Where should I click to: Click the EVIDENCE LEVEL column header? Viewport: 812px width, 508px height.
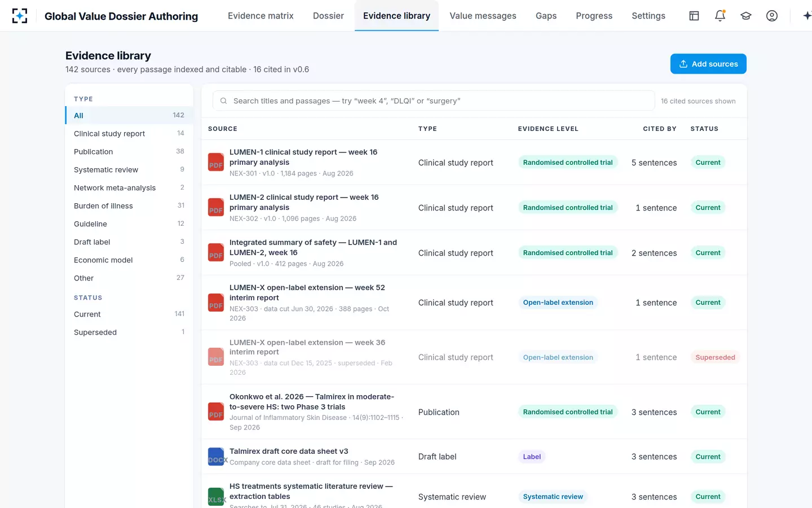[x=548, y=129]
